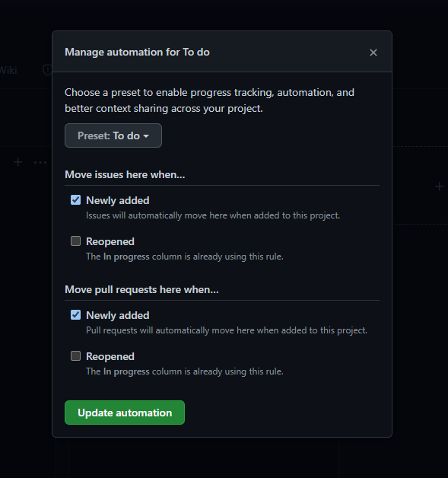Click the Update automation button
This screenshot has height=478, width=448.
(125, 413)
